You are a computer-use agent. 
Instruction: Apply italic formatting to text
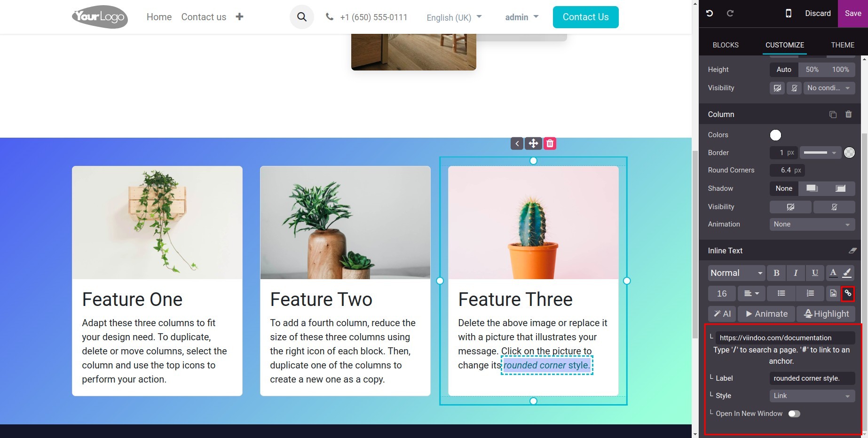795,273
